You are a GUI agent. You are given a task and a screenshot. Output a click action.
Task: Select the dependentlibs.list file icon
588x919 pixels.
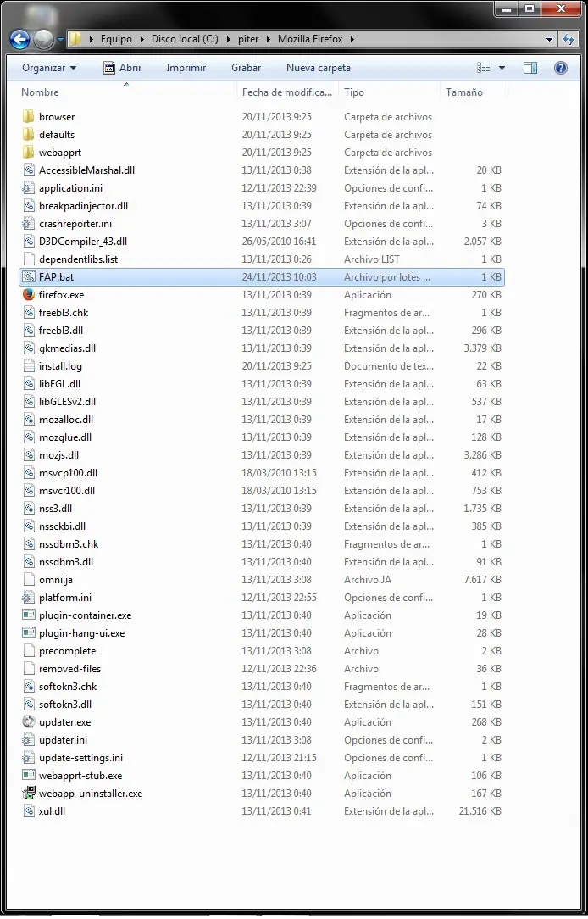tap(29, 259)
